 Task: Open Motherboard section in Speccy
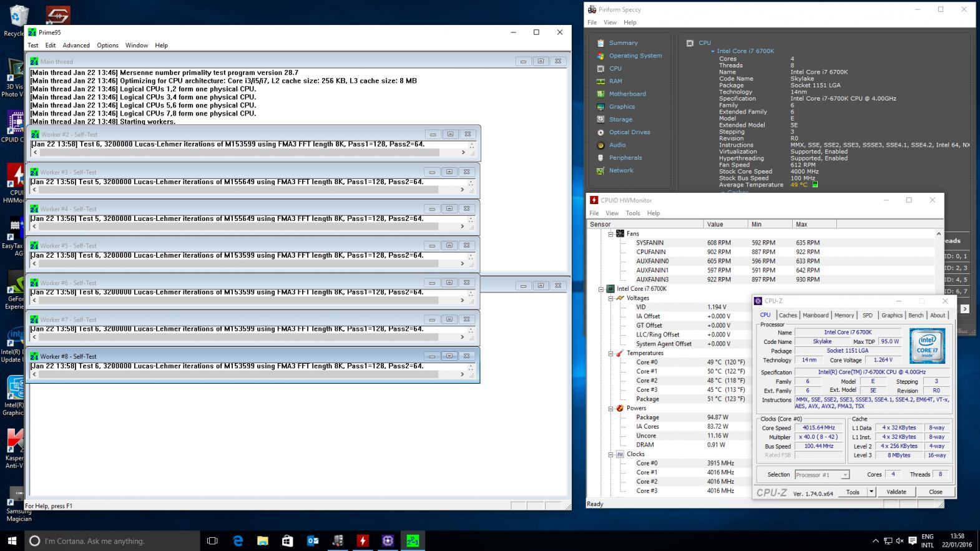tap(627, 94)
